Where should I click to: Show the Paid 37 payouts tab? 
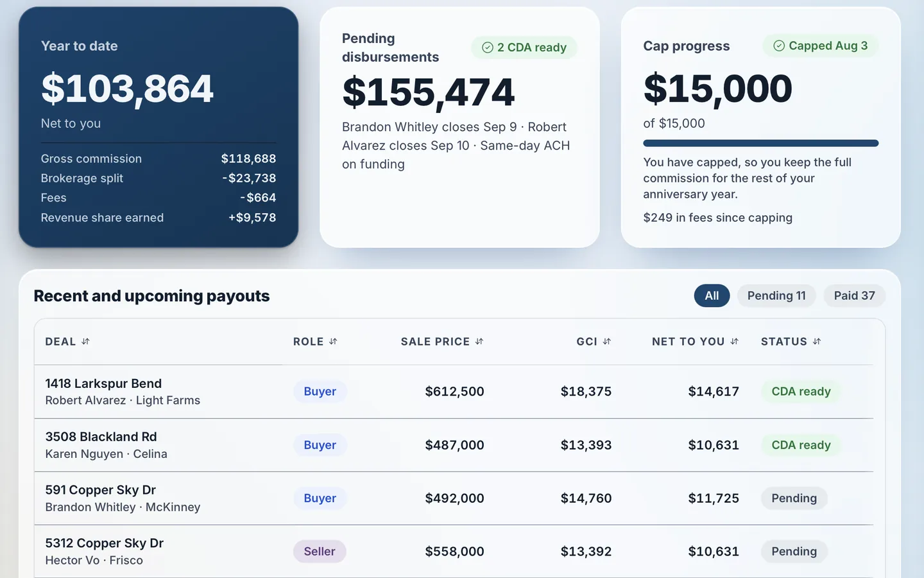click(x=854, y=295)
